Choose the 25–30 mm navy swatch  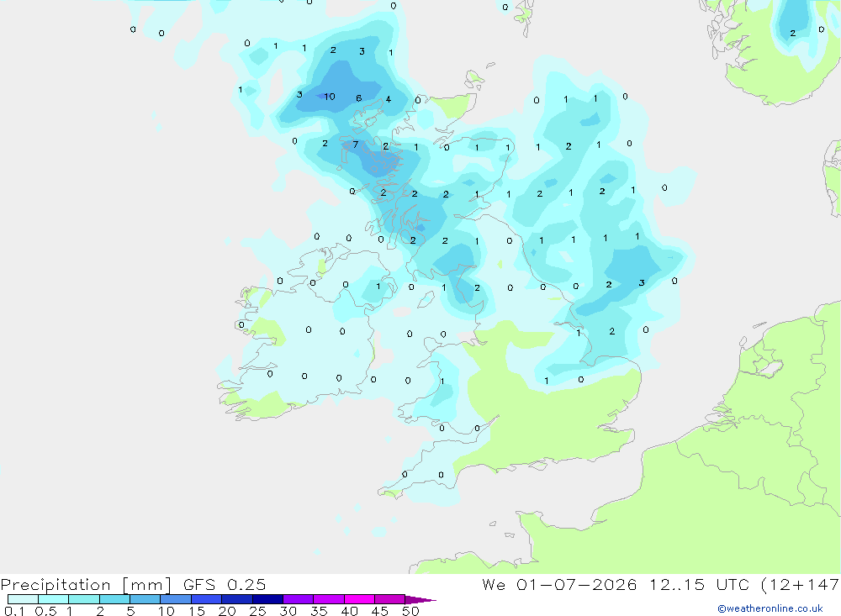pos(267,599)
